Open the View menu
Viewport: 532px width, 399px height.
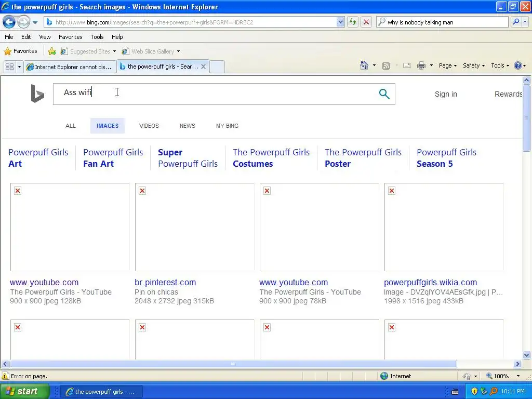coord(45,37)
